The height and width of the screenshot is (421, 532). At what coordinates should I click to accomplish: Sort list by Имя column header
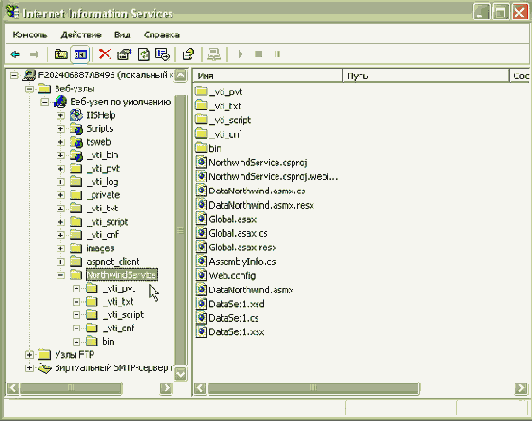(x=268, y=76)
